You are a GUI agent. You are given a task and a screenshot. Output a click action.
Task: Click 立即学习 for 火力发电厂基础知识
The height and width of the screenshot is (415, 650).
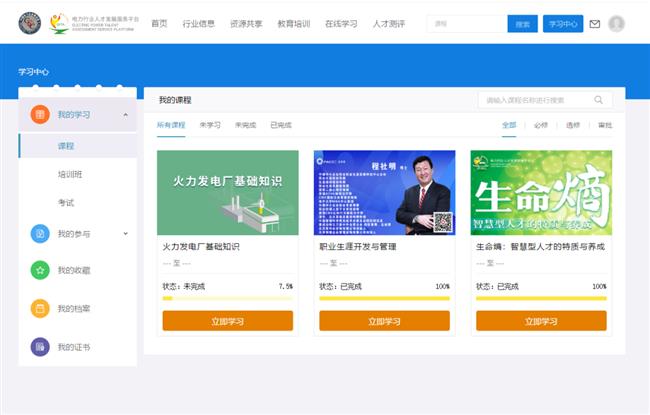227,321
